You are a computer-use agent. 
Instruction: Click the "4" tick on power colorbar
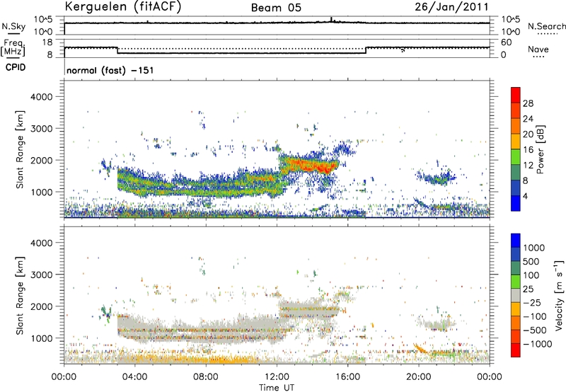coord(525,196)
